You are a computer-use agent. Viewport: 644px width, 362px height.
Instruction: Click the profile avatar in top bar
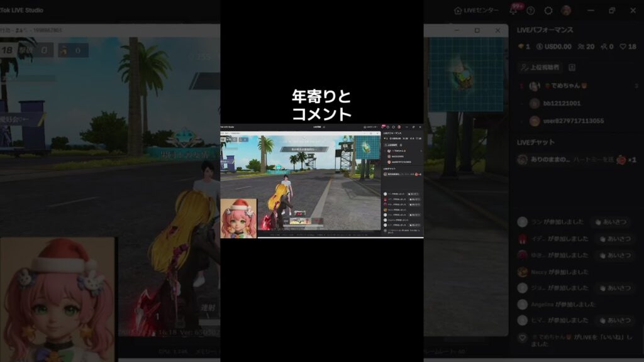pos(566,11)
